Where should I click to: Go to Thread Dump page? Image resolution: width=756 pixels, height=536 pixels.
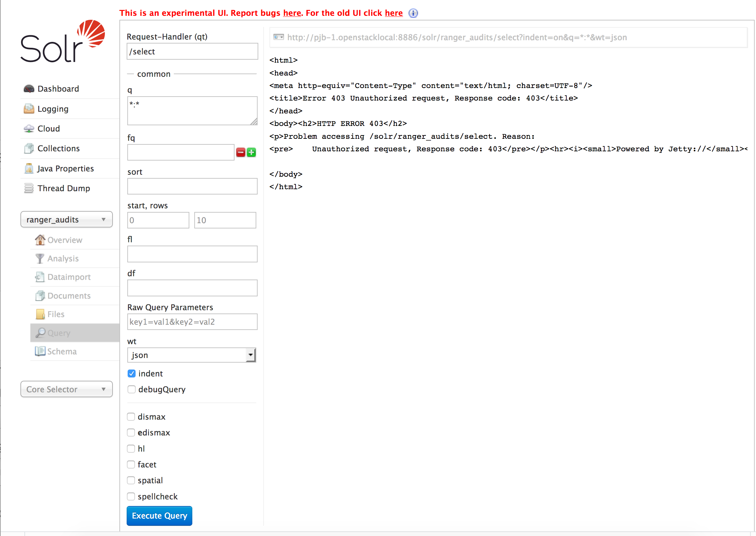click(63, 189)
